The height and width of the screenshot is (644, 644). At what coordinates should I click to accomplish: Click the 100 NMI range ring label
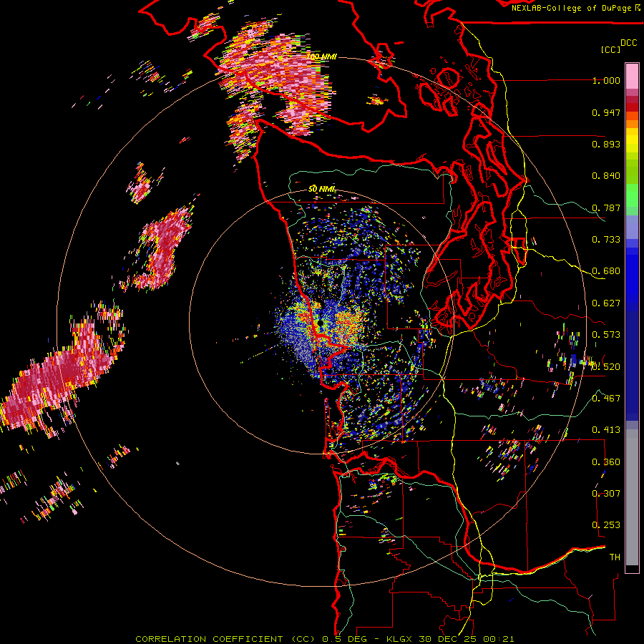click(321, 57)
